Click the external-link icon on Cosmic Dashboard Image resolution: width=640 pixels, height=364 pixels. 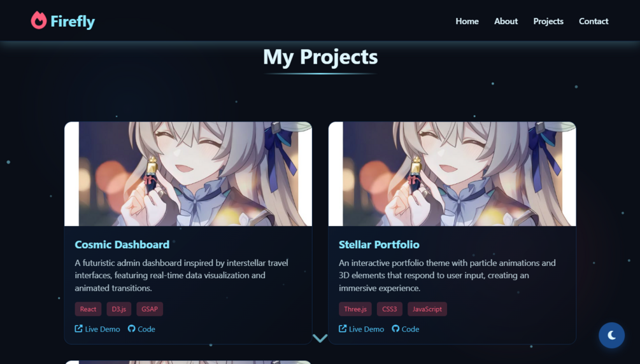(x=79, y=328)
